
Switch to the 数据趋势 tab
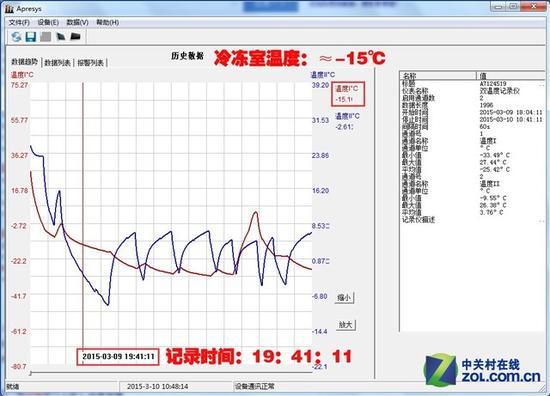click(x=25, y=62)
